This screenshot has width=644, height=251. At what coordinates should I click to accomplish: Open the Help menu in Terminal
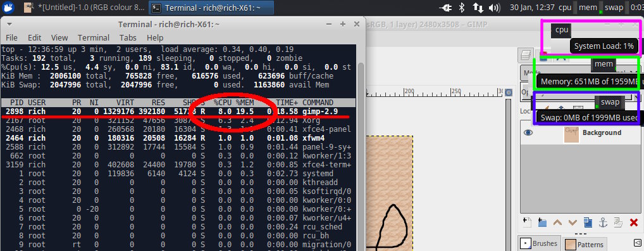pos(155,38)
